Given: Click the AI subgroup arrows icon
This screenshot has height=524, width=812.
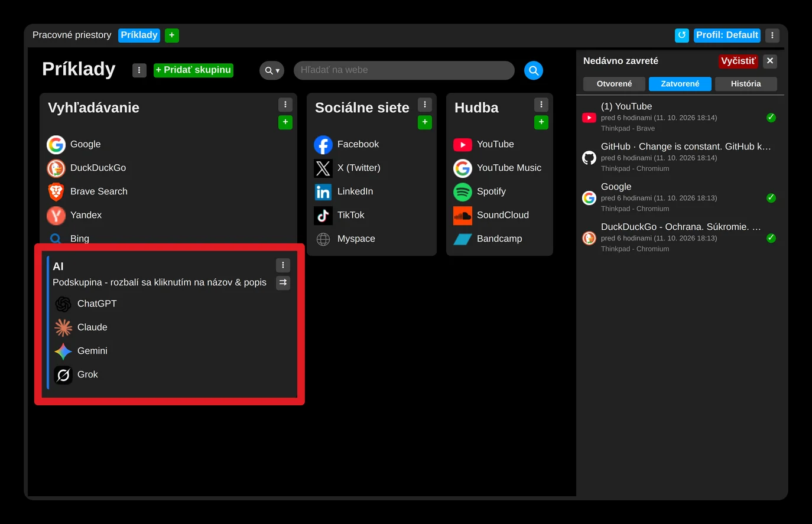Looking at the screenshot, I should click(x=282, y=283).
